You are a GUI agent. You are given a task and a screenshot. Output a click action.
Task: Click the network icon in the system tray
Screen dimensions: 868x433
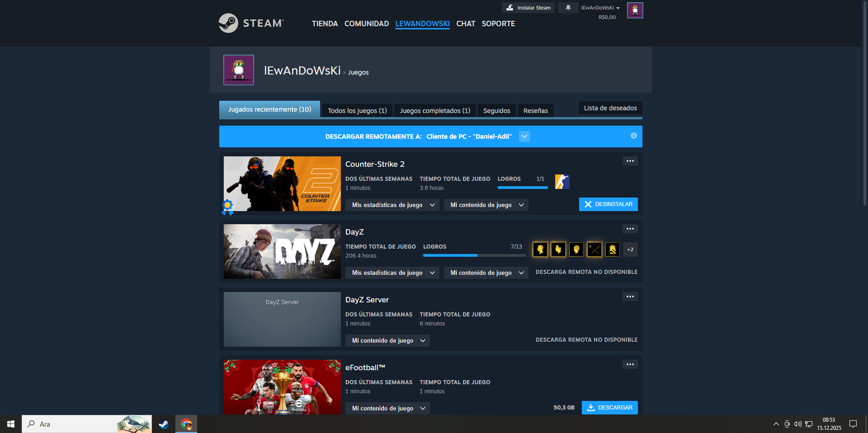point(809,424)
